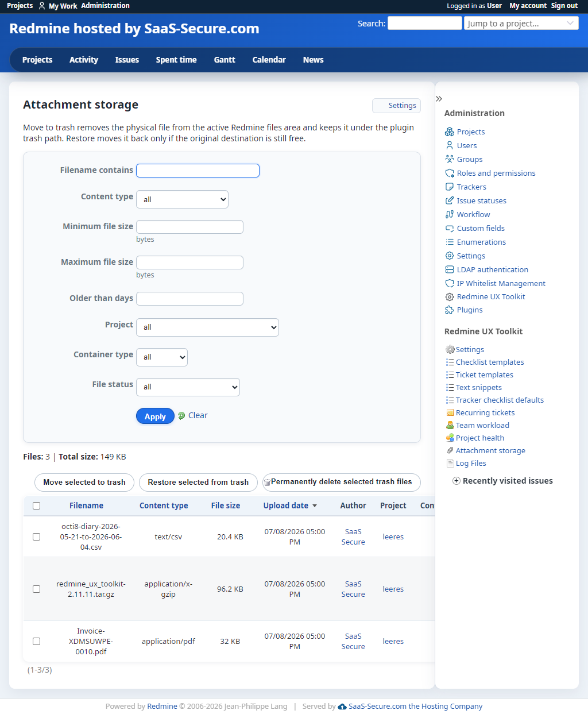Viewport: 588px width, 714px height.
Task: Open the Project filter dropdown
Action: click(x=207, y=327)
